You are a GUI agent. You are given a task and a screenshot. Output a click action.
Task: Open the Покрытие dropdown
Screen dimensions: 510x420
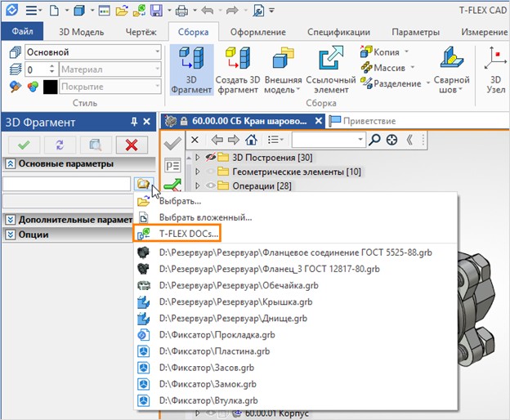[x=158, y=87]
